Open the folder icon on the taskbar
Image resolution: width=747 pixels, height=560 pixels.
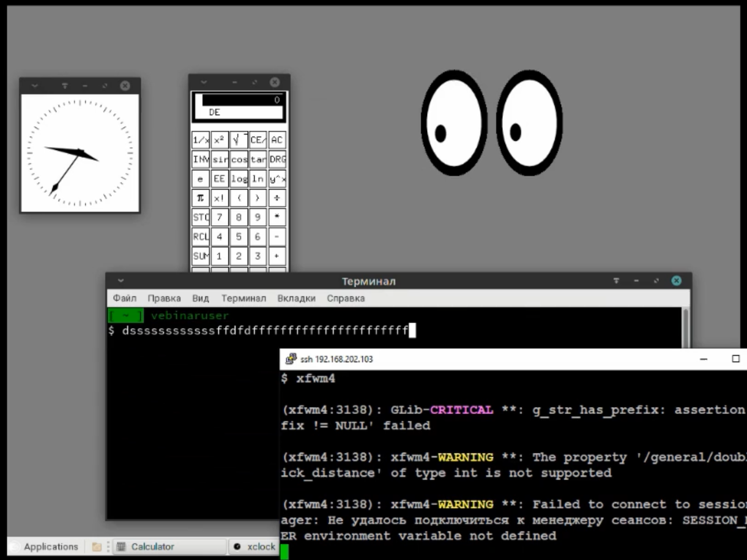coord(96,547)
